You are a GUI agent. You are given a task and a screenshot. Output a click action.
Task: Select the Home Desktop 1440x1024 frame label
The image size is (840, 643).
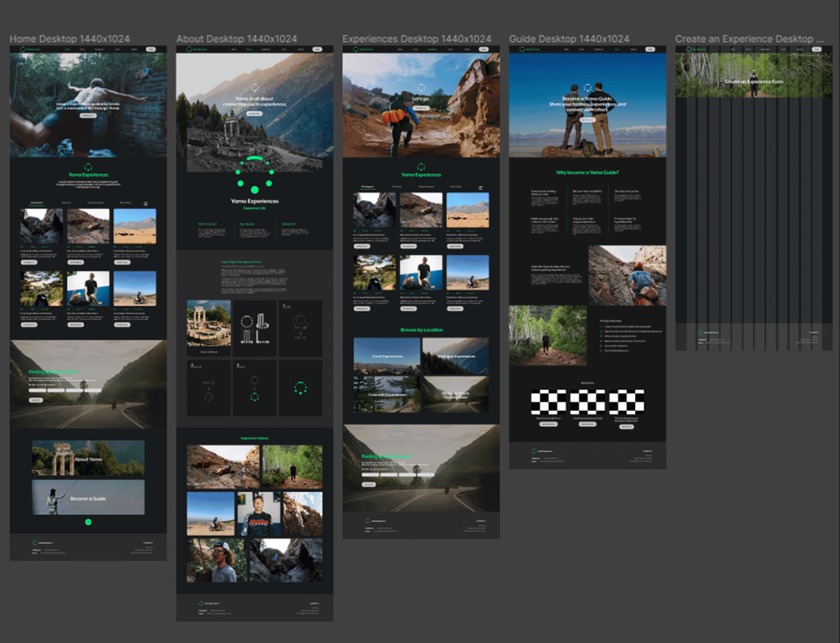[x=70, y=39]
